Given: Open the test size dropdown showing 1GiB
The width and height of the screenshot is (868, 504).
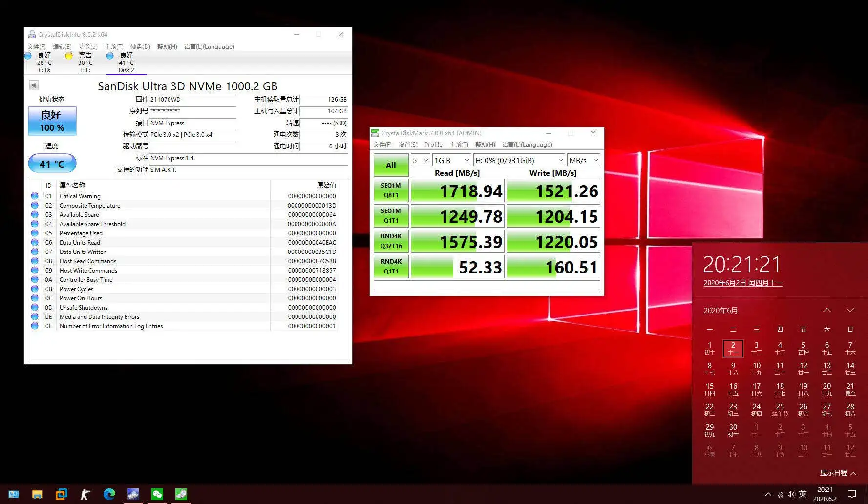Looking at the screenshot, I should point(452,160).
